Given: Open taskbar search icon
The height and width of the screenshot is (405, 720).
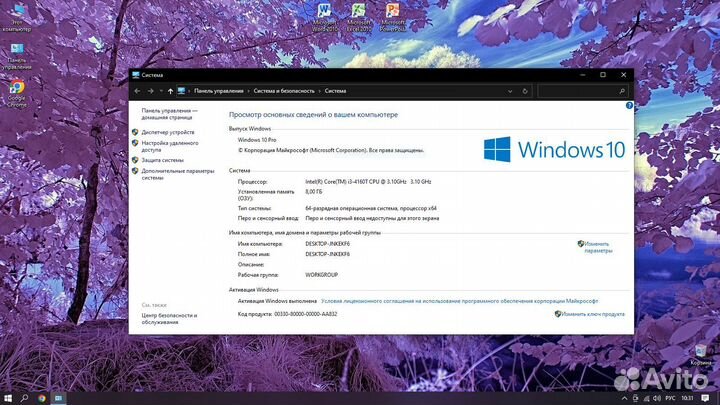Looking at the screenshot, I should pyautogui.click(x=25, y=398).
